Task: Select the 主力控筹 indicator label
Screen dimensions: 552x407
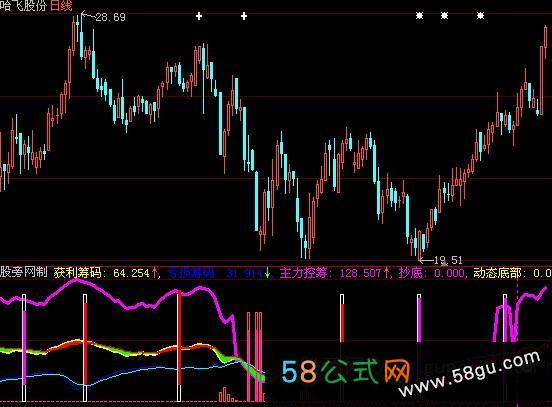Action: (303, 273)
